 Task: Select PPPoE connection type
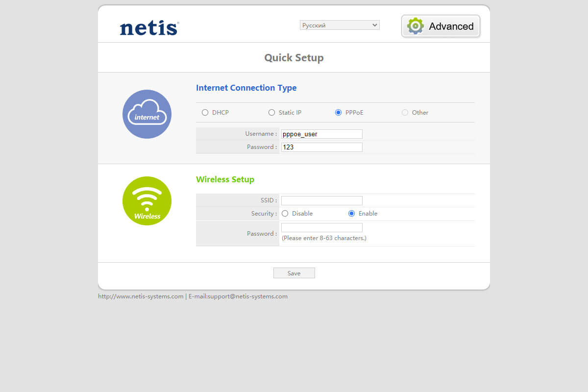[x=338, y=113]
